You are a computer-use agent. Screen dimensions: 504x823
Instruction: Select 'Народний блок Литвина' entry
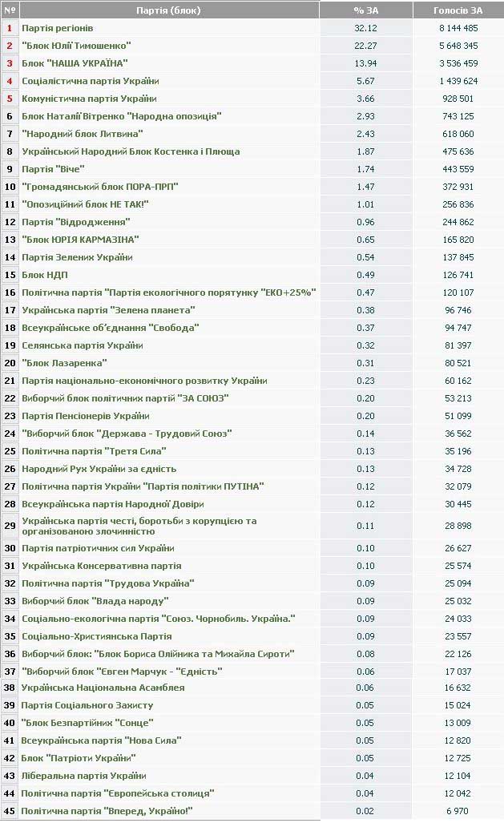coord(82,134)
